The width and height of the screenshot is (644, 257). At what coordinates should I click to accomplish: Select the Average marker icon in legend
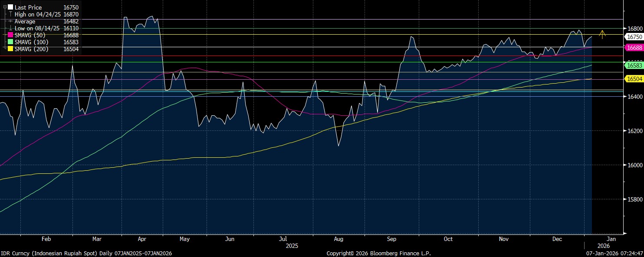[x=10, y=21]
